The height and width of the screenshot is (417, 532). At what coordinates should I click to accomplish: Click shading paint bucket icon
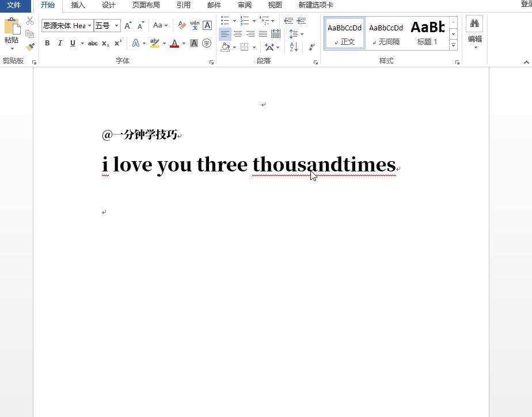tap(225, 47)
